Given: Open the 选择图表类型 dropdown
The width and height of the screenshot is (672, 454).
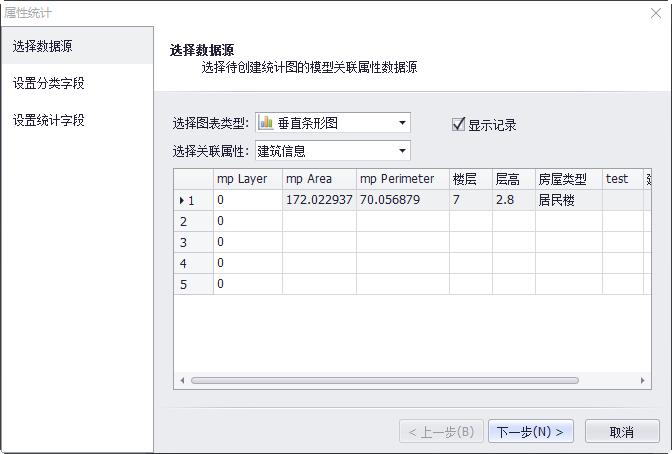Looking at the screenshot, I should pyautogui.click(x=402, y=123).
